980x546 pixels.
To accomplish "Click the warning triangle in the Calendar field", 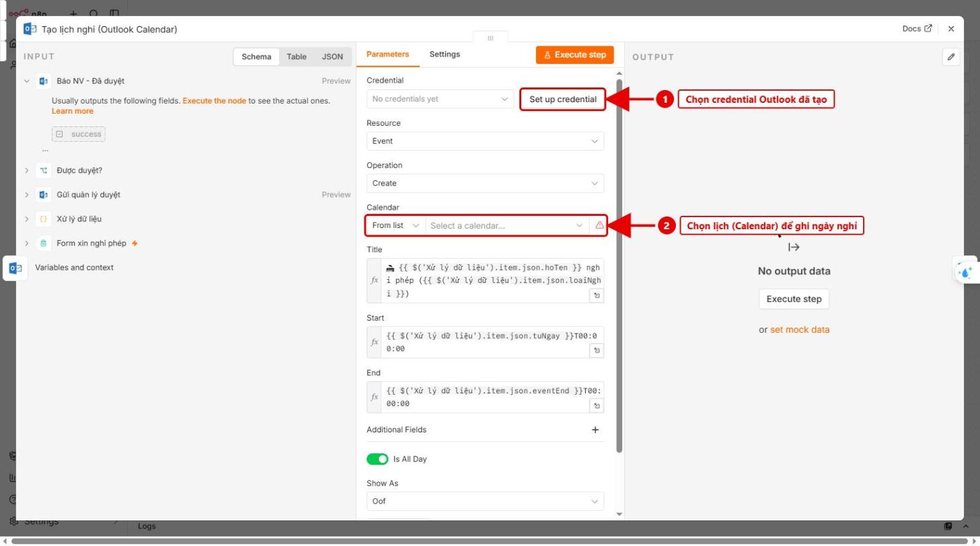I will click(599, 225).
